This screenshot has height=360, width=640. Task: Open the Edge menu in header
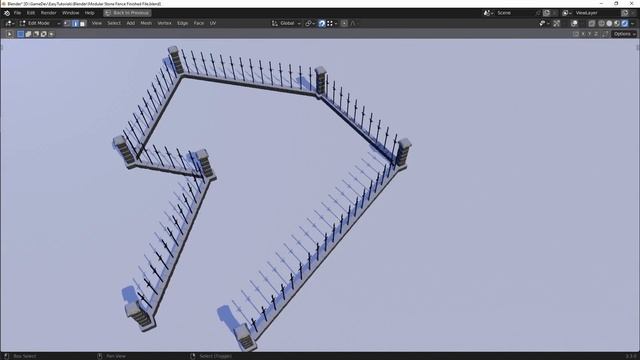coord(182,23)
